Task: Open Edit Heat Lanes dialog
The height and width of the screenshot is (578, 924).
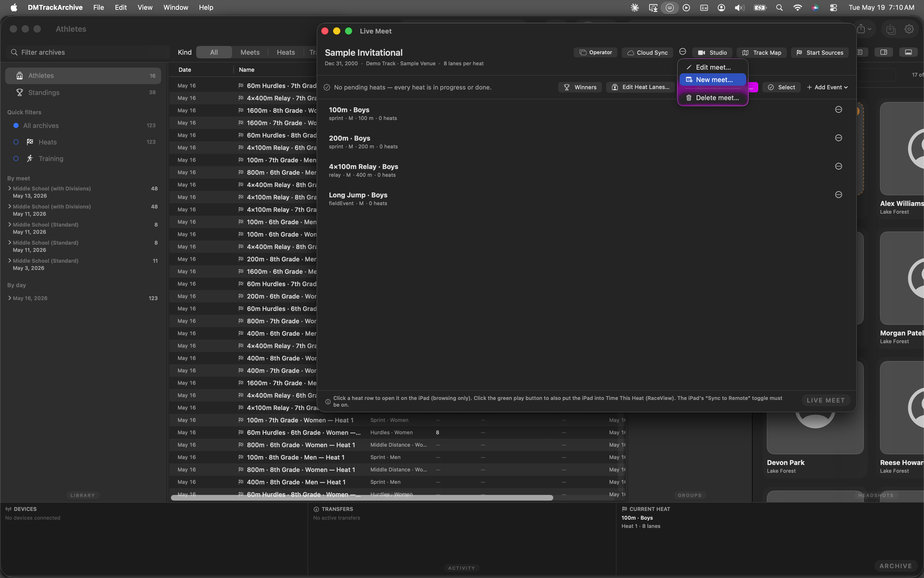Action: click(640, 87)
